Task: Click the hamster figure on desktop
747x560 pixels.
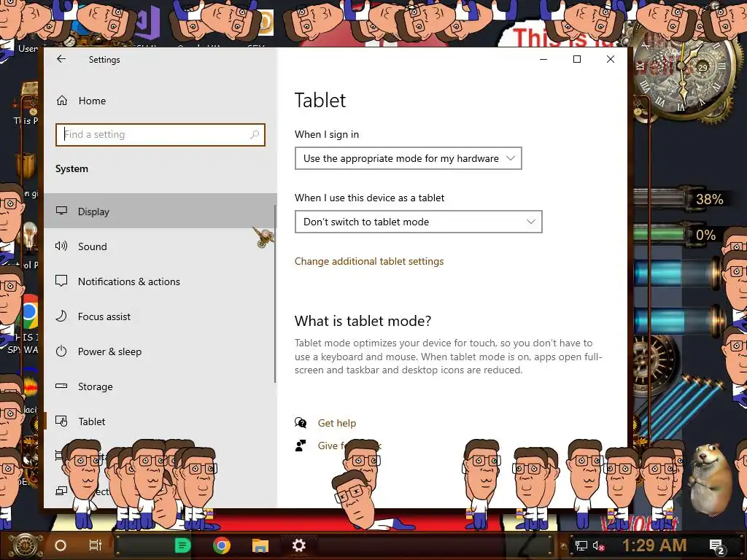Action: (x=710, y=478)
